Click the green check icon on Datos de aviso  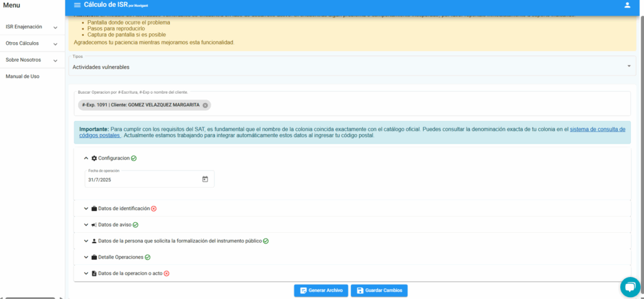coord(135,225)
